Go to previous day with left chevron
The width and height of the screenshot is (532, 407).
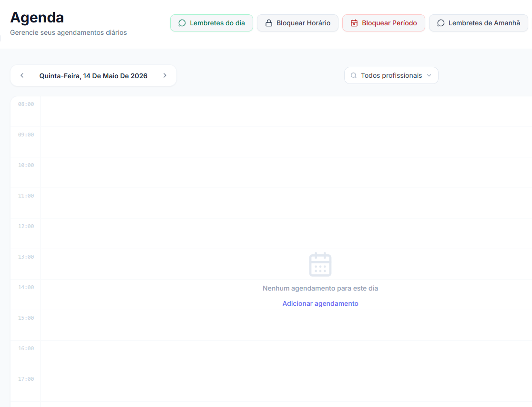click(x=22, y=75)
